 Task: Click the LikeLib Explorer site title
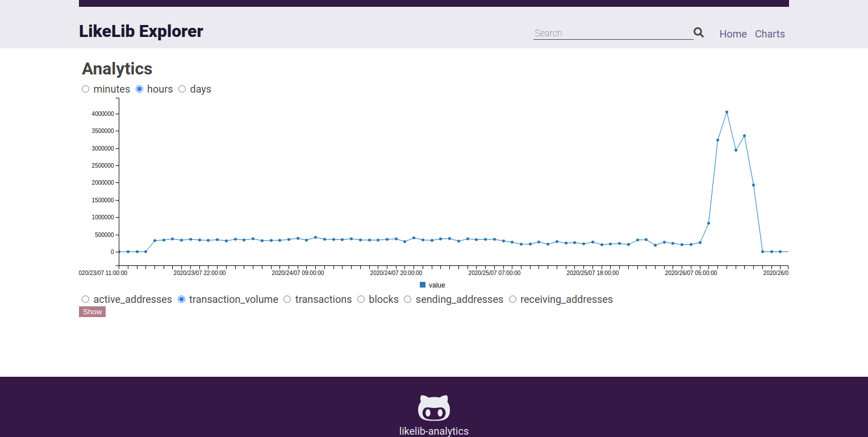[x=141, y=31]
